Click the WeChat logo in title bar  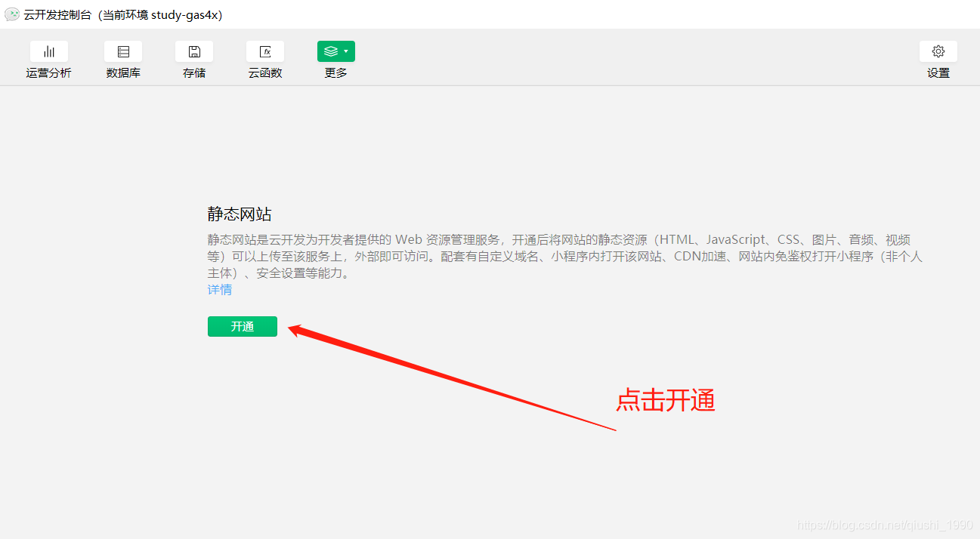click(x=12, y=14)
